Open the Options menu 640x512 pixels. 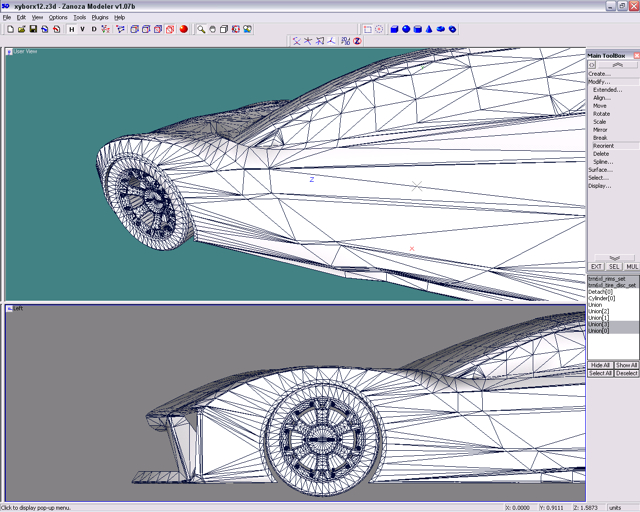[x=58, y=17]
